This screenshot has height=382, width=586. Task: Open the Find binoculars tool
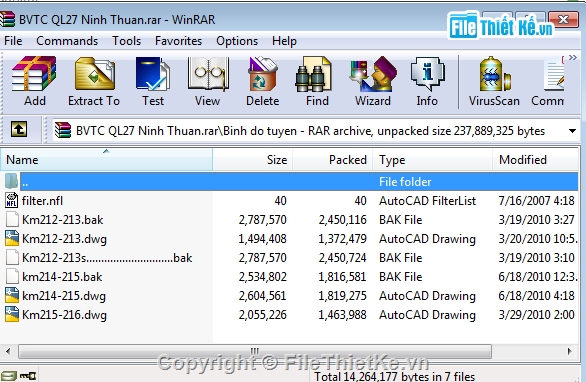[317, 81]
